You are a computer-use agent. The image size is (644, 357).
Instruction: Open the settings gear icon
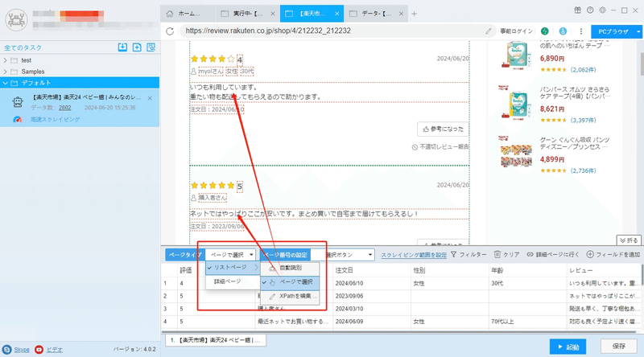602,10
